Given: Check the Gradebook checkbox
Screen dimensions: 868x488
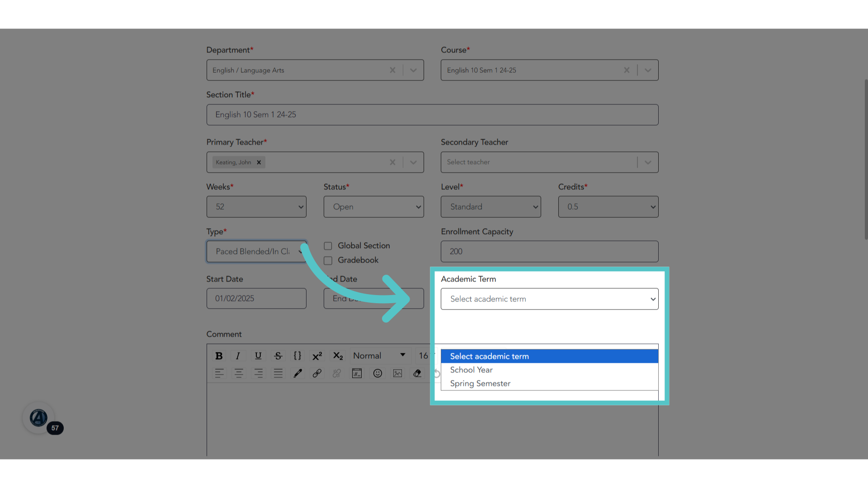Looking at the screenshot, I should (328, 261).
